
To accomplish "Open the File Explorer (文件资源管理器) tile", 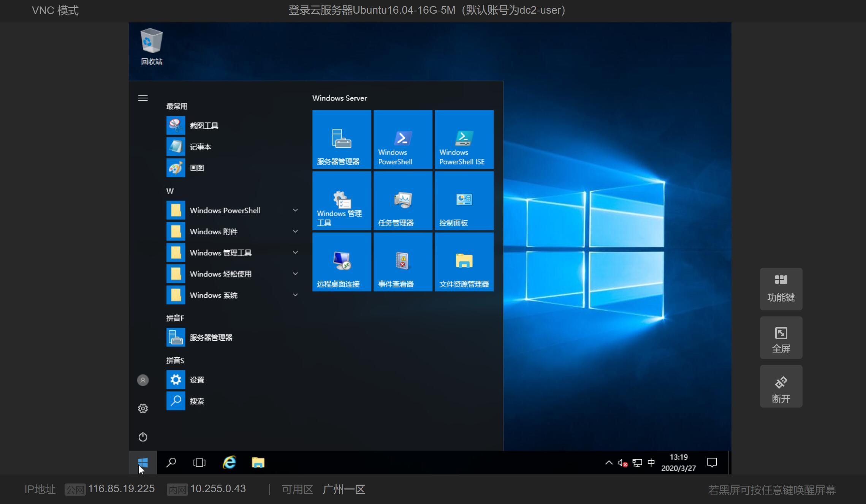I will [x=464, y=262].
